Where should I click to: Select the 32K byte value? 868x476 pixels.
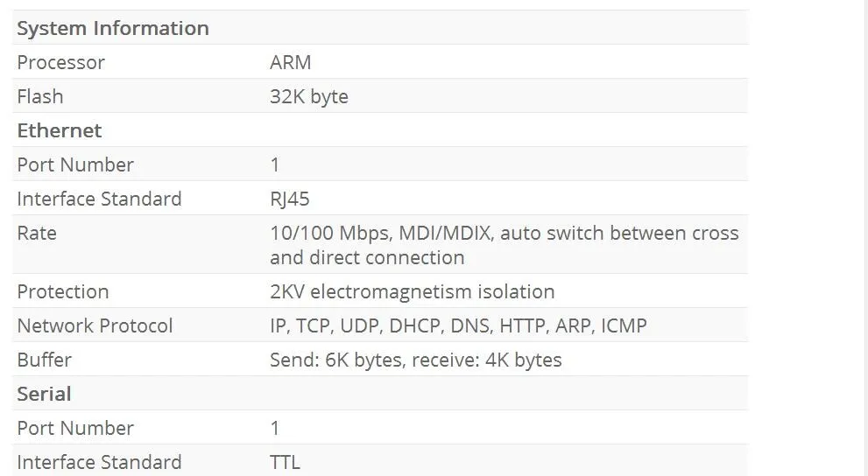(x=308, y=96)
